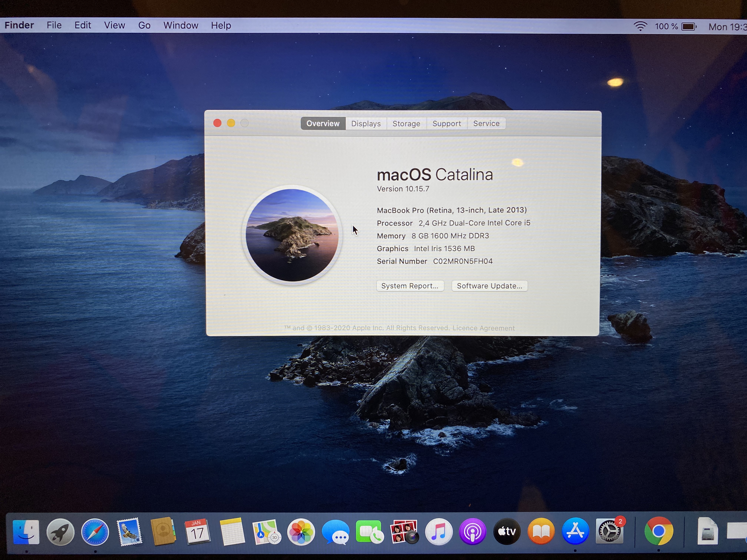Switch to the Storage tab
The image size is (747, 560).
pos(406,124)
